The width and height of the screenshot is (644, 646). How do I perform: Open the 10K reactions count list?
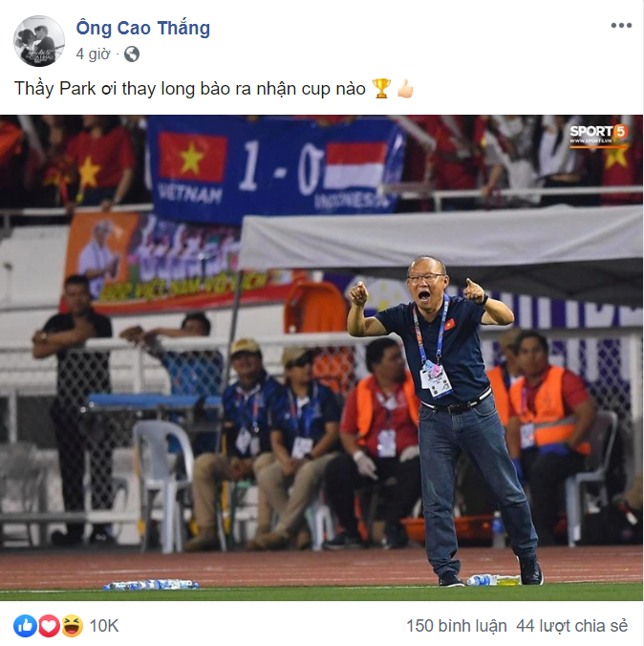104,626
